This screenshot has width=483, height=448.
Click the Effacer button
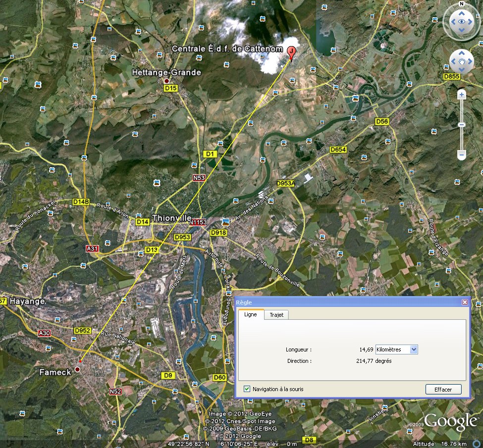pyautogui.click(x=443, y=390)
